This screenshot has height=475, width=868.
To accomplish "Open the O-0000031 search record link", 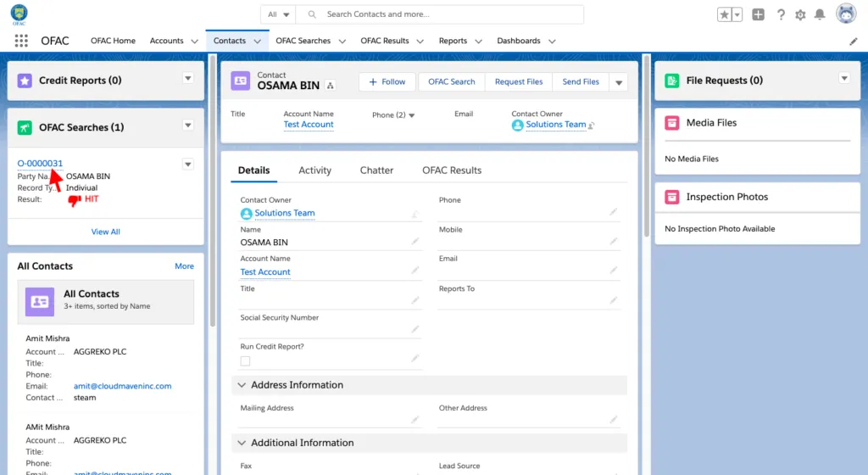I will click(x=40, y=164).
